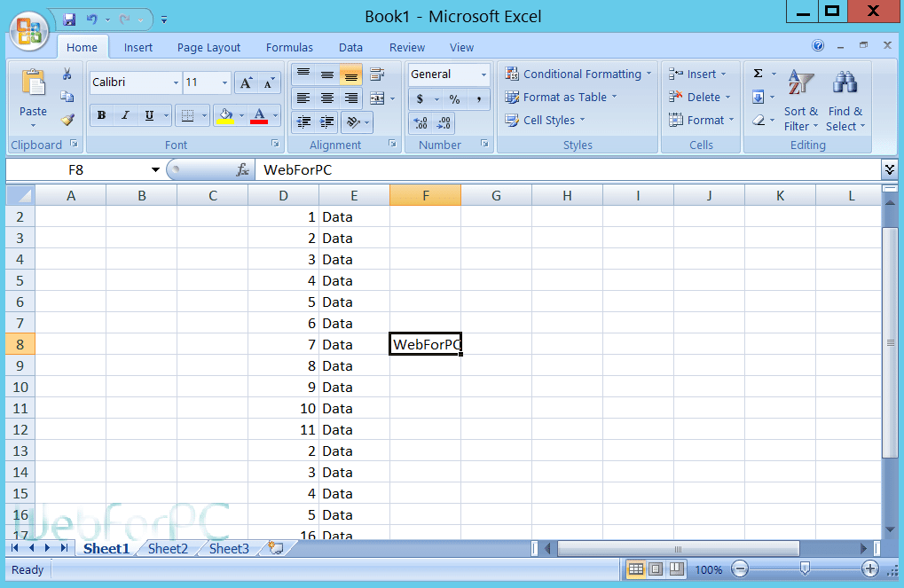Open the General number format dropdown
Screen dimensions: 904x588
tap(483, 74)
